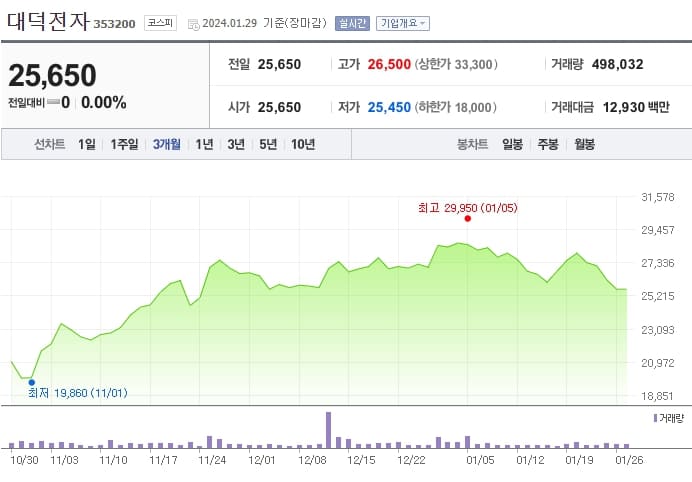Show the 주봉 weekly candle chart
Image resolution: width=692 pixels, height=482 pixels.
point(548,144)
